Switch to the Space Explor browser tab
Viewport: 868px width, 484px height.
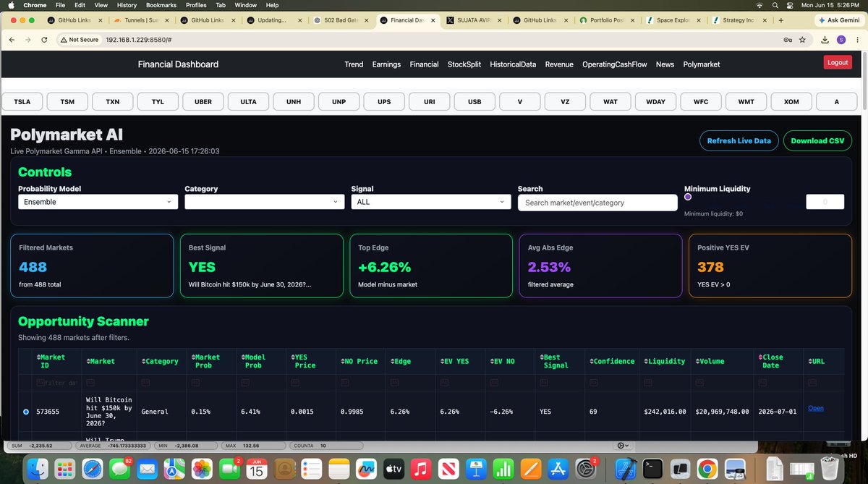pyautogui.click(x=673, y=20)
